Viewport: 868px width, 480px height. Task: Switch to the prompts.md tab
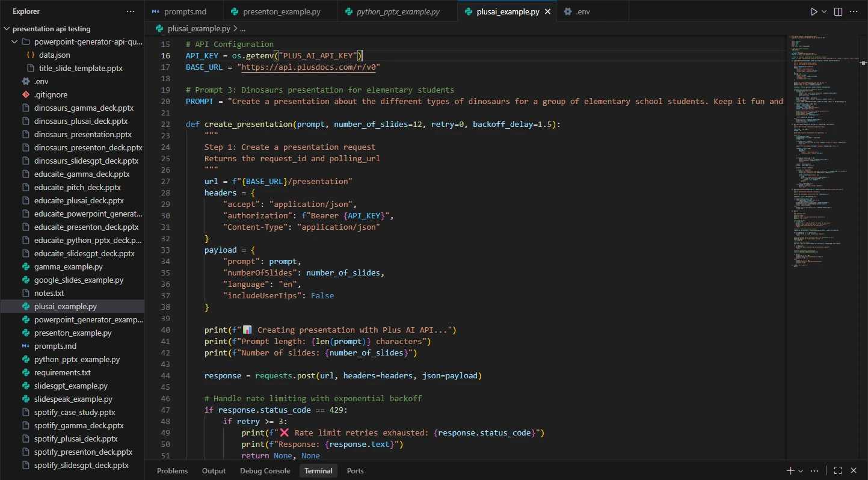tap(185, 12)
